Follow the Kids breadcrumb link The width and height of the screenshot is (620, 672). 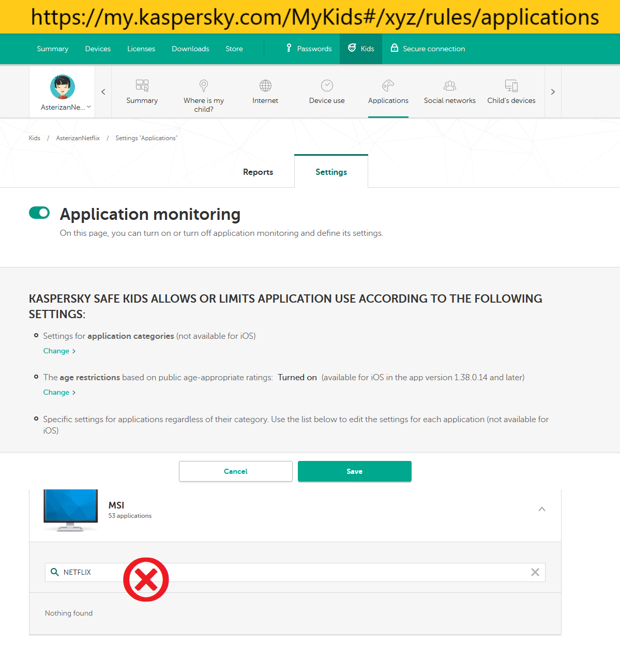coord(35,138)
